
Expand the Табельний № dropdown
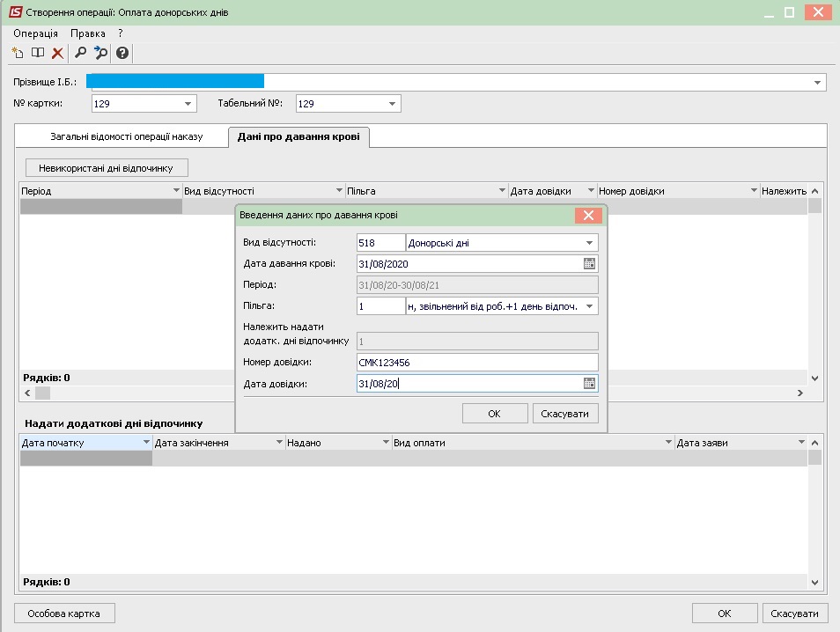click(x=392, y=104)
